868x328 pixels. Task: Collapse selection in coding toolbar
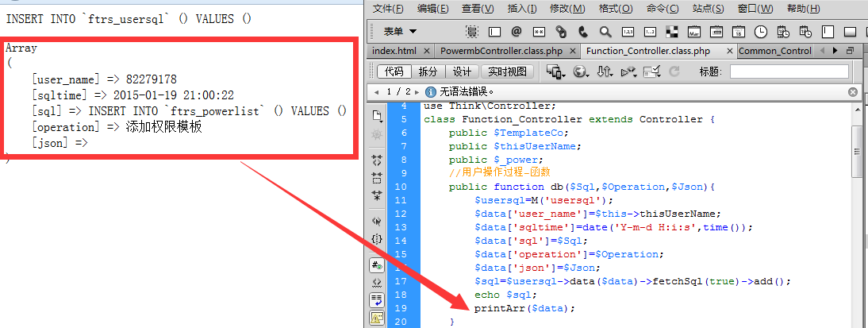[x=377, y=178]
